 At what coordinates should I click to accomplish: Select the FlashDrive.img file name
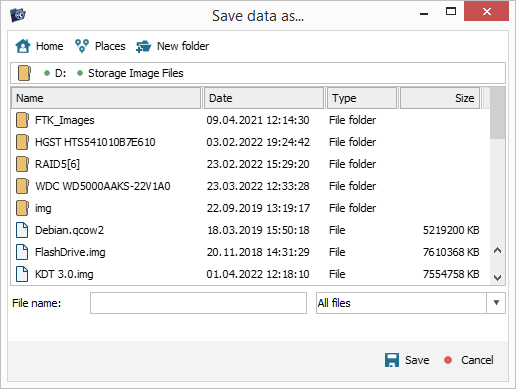pyautogui.click(x=70, y=252)
